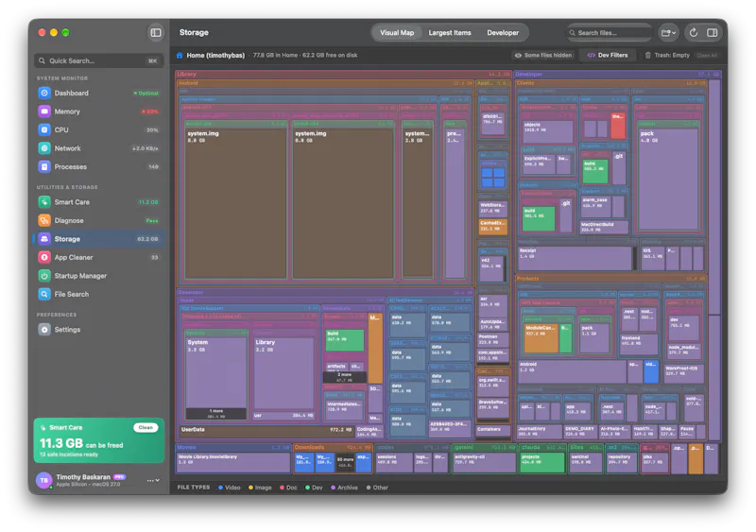Click the Downloads folder header
Screen dimensions: 756x532
(x=333, y=448)
